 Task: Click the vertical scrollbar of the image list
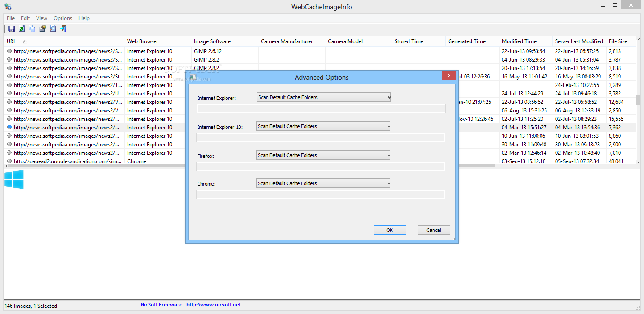pos(638,100)
